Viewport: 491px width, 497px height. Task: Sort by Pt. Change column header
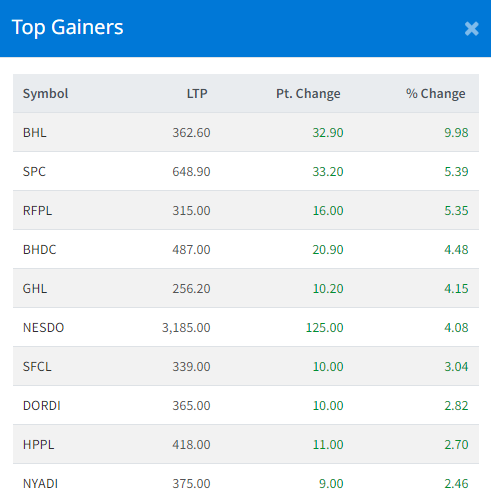tap(308, 94)
